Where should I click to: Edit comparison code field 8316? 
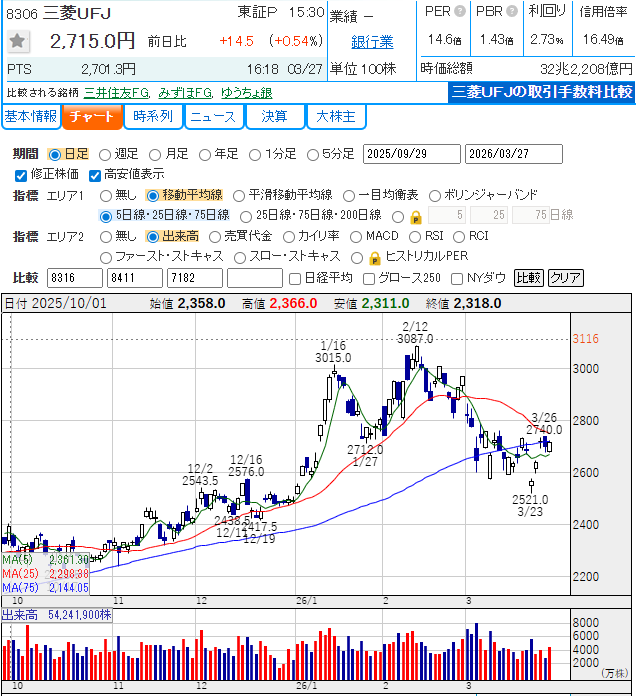point(75,278)
